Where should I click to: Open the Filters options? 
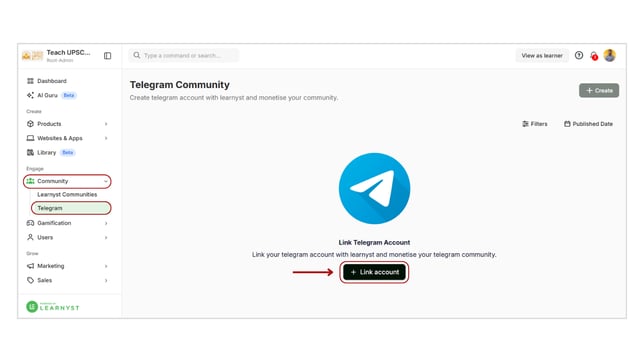(535, 124)
